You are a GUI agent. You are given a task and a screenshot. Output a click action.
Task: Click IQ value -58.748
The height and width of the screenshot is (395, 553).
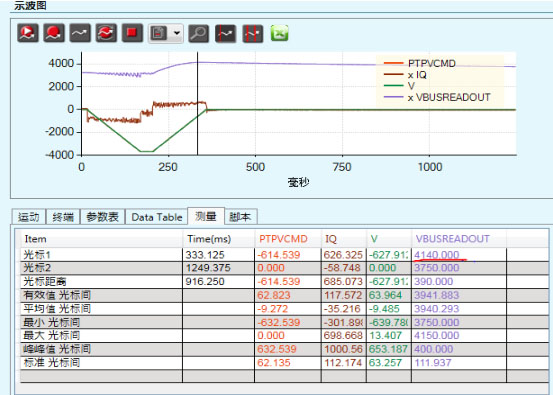(x=342, y=268)
